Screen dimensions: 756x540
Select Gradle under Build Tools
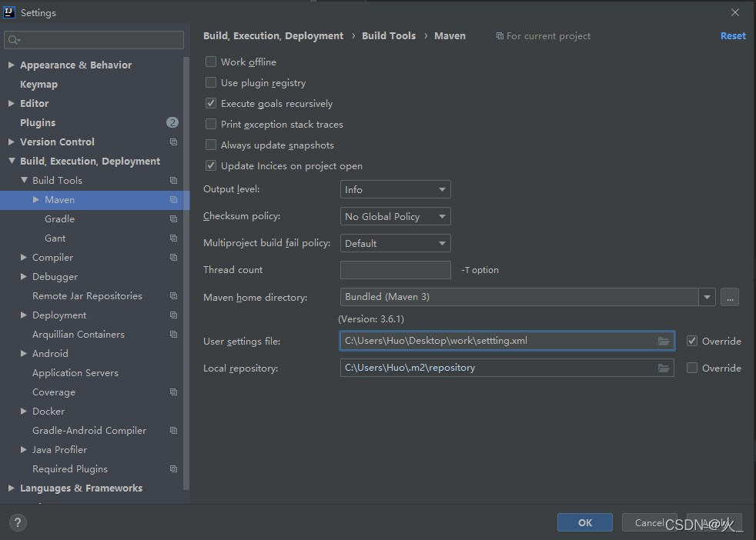click(x=60, y=219)
